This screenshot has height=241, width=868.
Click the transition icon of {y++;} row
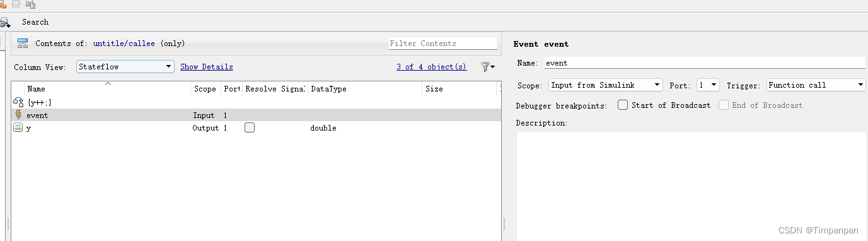coord(18,102)
